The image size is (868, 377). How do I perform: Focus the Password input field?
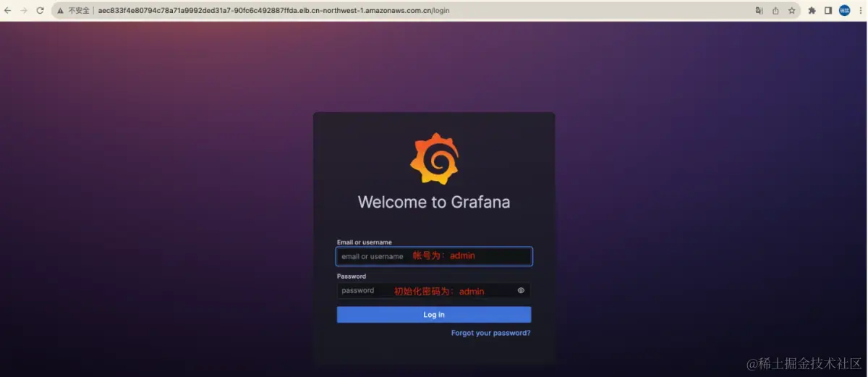pyautogui.click(x=434, y=290)
